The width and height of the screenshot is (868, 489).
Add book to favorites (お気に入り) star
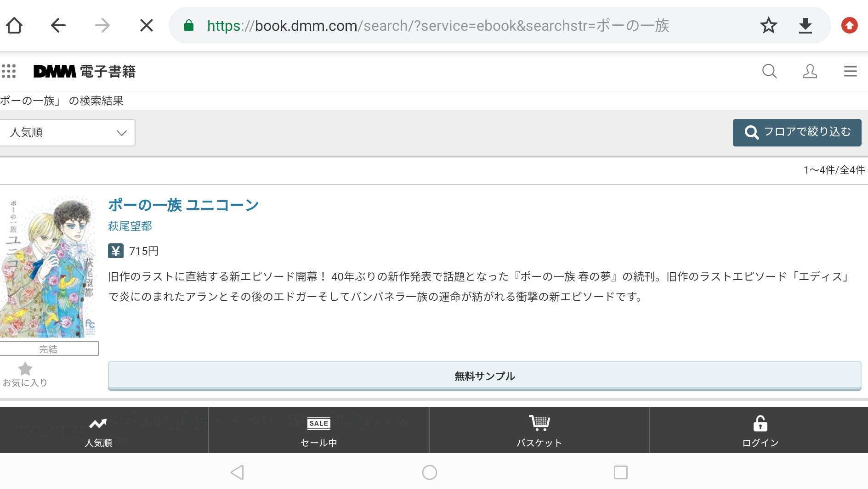click(25, 374)
